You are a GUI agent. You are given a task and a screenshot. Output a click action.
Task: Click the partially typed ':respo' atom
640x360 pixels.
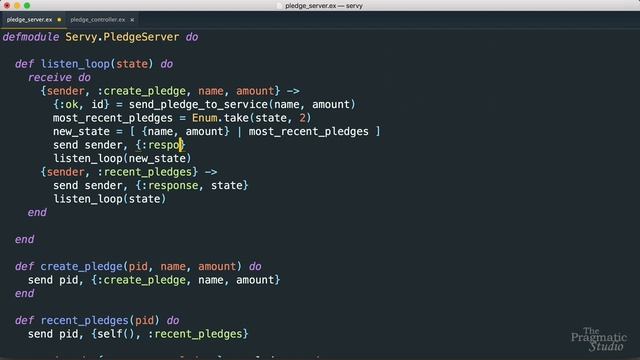pos(161,145)
